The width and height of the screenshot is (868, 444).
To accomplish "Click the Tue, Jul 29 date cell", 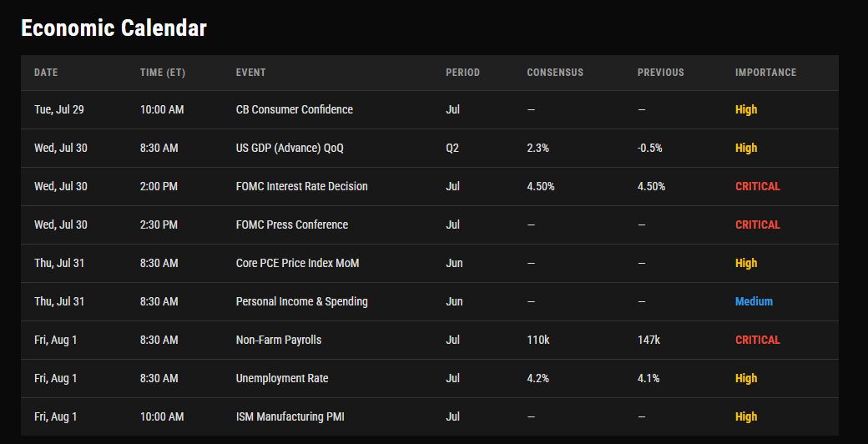I will pos(59,109).
